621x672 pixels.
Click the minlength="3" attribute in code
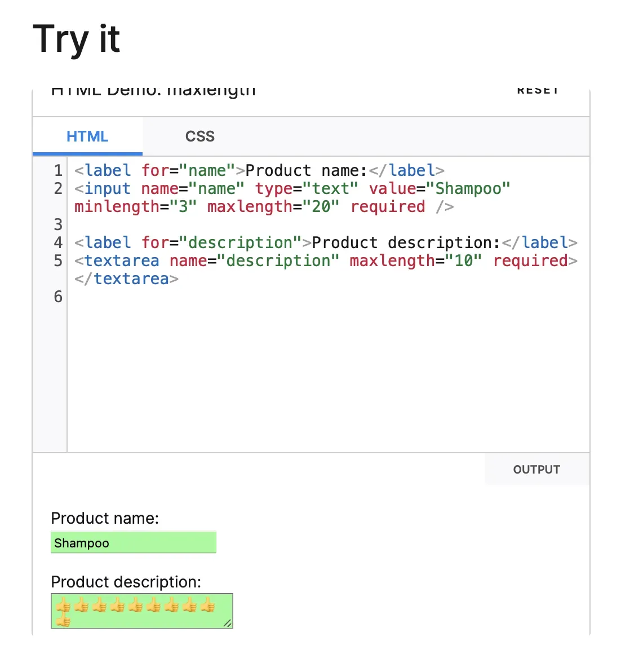tap(135, 206)
